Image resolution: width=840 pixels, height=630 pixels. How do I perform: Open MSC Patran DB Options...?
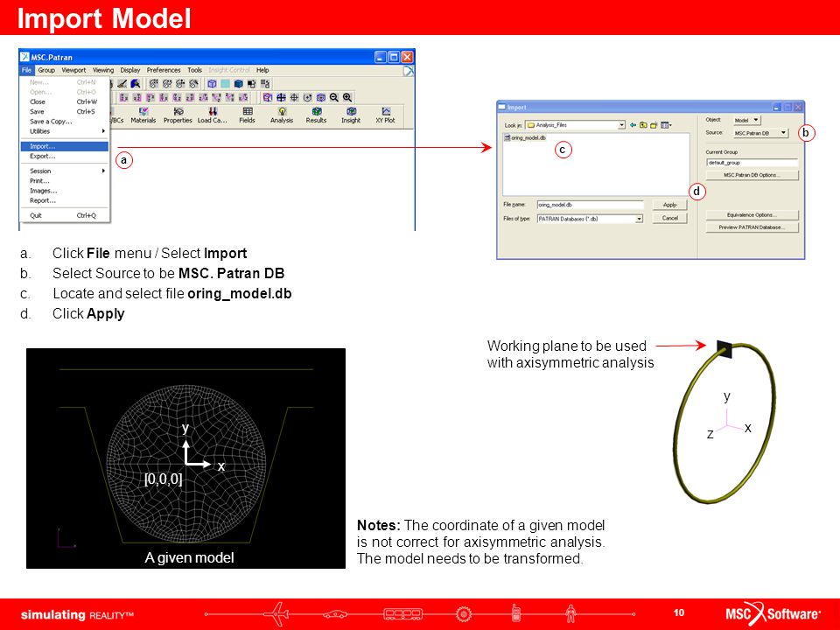(x=752, y=175)
